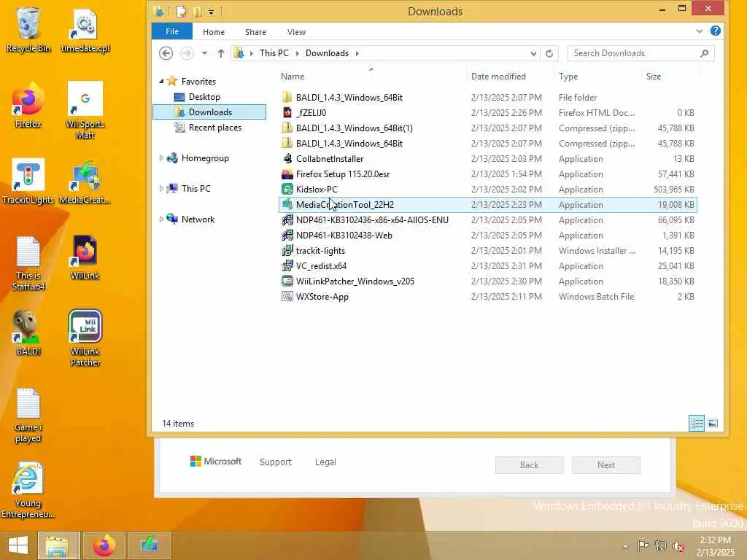Viewport: 747px width, 560px height.
Task: Open the Game i played text file
Action: coord(28,415)
